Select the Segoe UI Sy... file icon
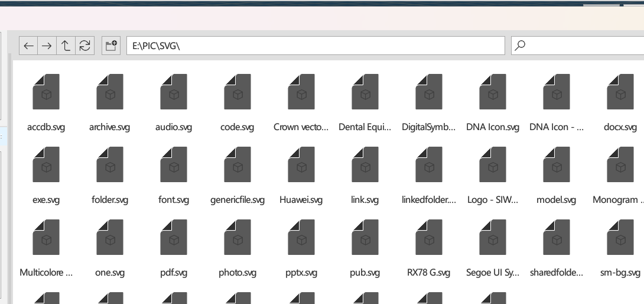This screenshot has height=304, width=644. (493, 237)
